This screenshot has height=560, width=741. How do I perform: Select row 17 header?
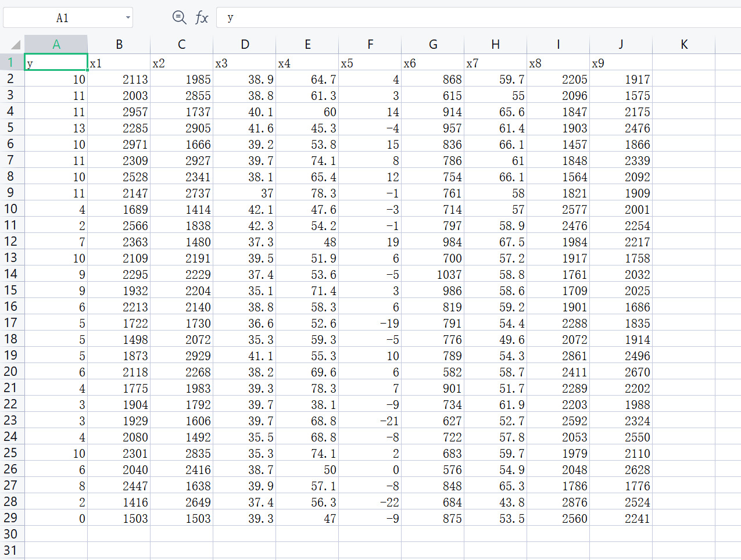12,322
